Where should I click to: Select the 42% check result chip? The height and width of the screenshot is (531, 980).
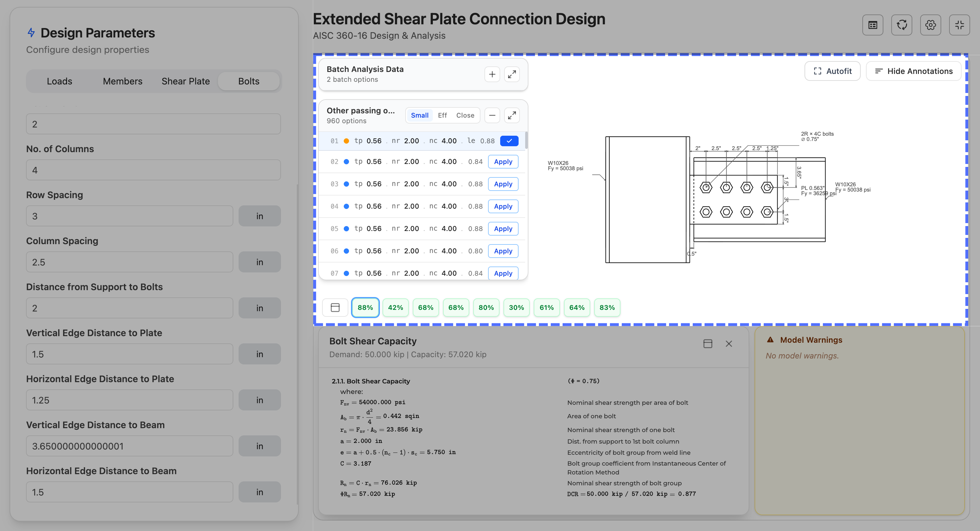[395, 307]
